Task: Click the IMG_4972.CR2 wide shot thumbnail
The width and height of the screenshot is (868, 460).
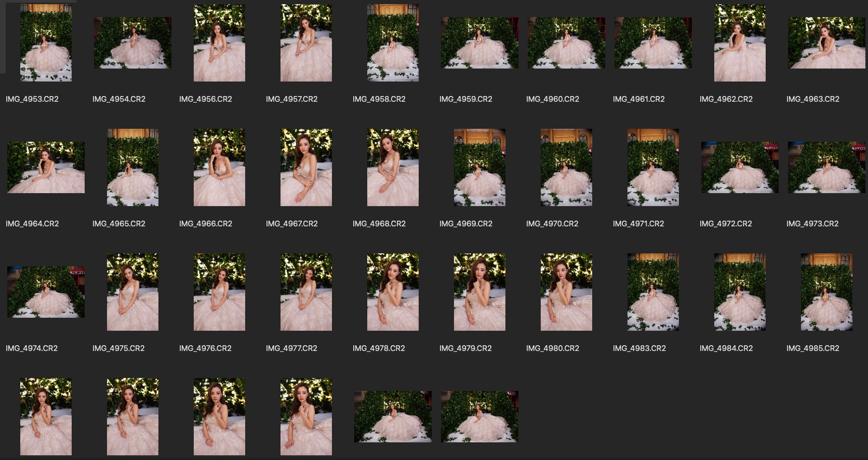Action: coord(740,168)
